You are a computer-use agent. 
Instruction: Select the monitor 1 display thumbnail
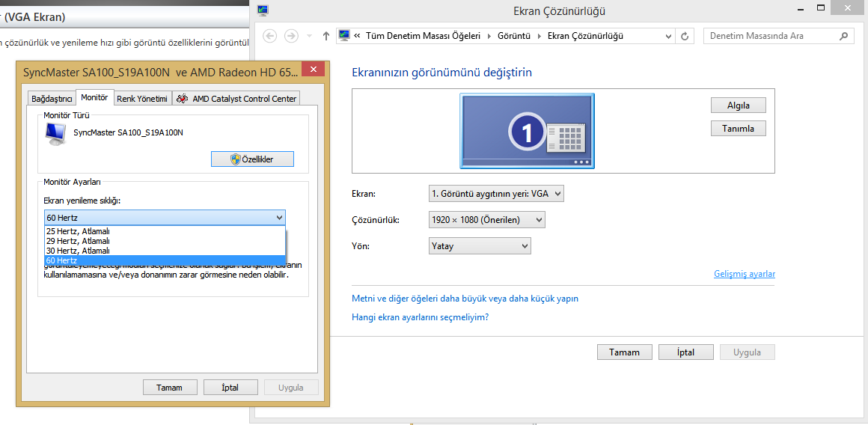527,131
